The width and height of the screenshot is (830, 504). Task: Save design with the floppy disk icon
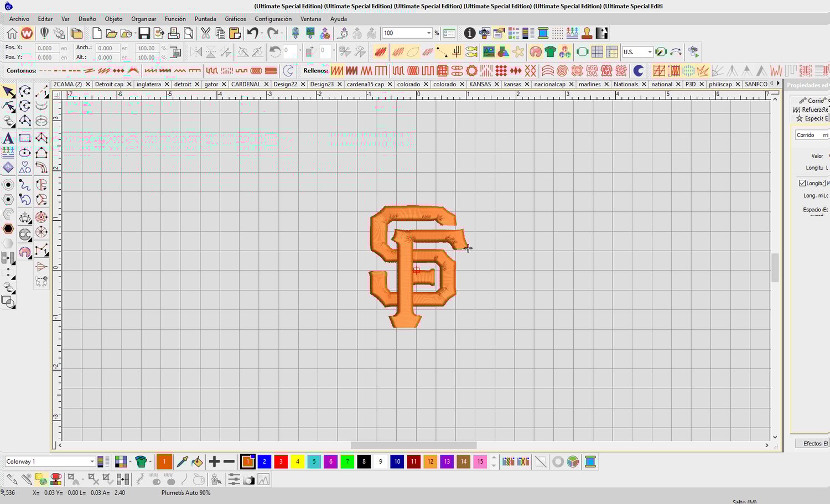click(144, 33)
